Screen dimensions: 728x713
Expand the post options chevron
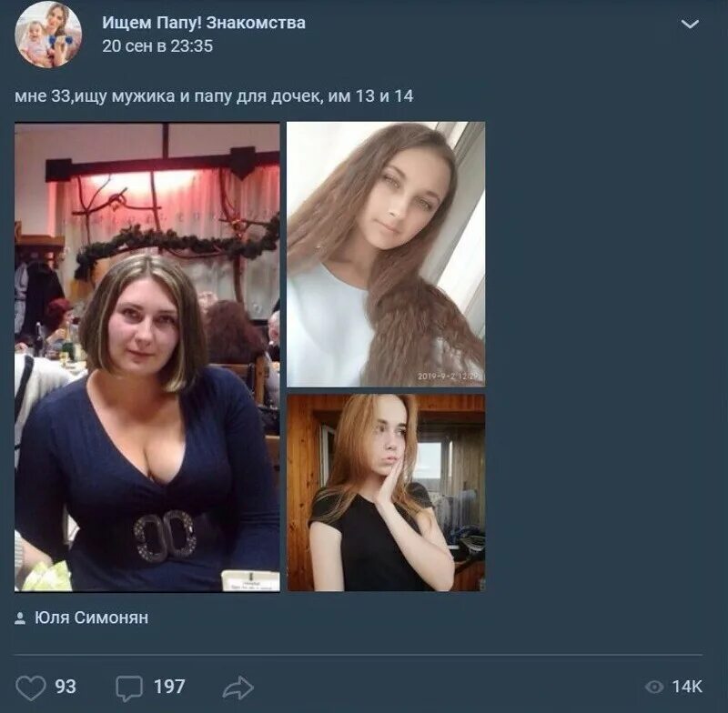click(x=690, y=24)
